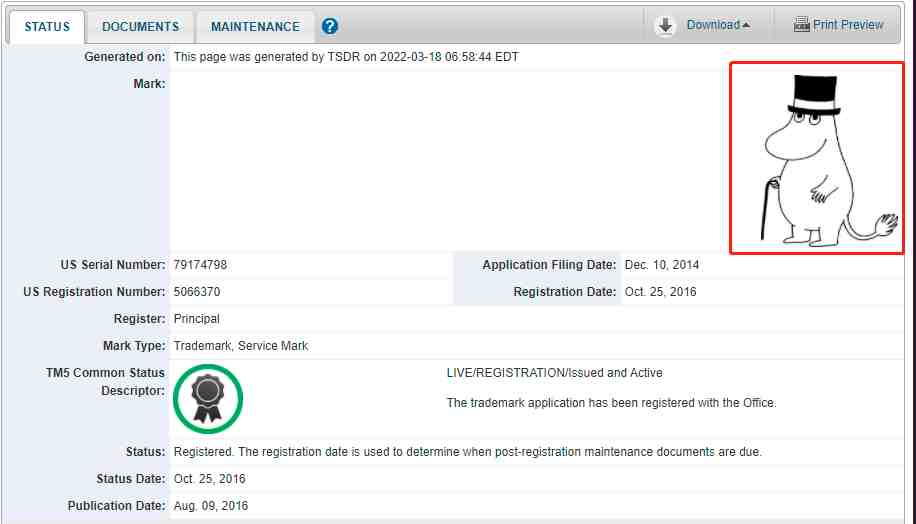Click the Status Date value Oct. 25, 2016

coord(210,479)
